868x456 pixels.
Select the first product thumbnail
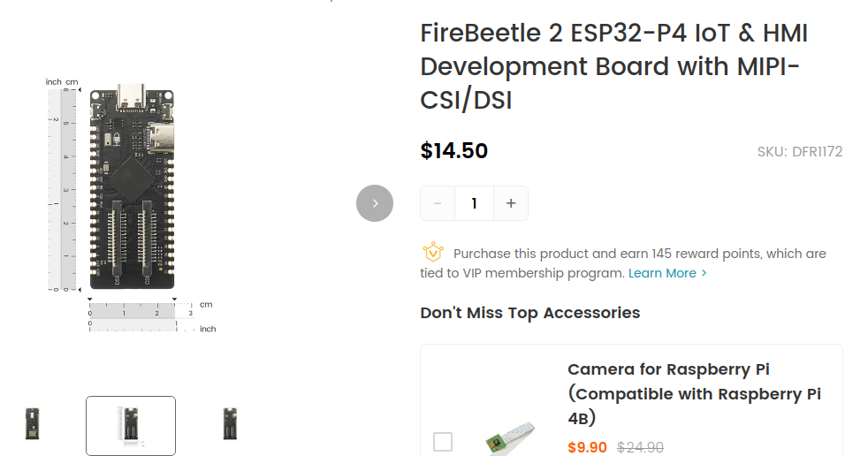tap(34, 424)
